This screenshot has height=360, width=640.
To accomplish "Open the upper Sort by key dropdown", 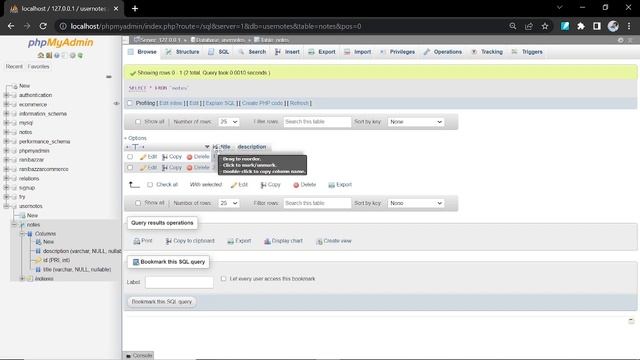I will [x=416, y=122].
